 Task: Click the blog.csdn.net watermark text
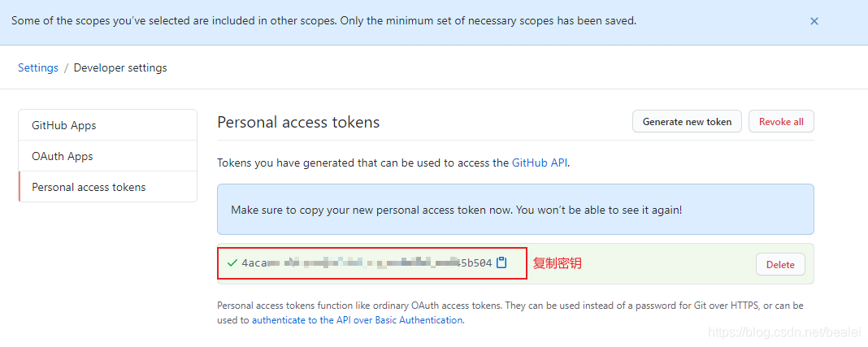[785, 333]
